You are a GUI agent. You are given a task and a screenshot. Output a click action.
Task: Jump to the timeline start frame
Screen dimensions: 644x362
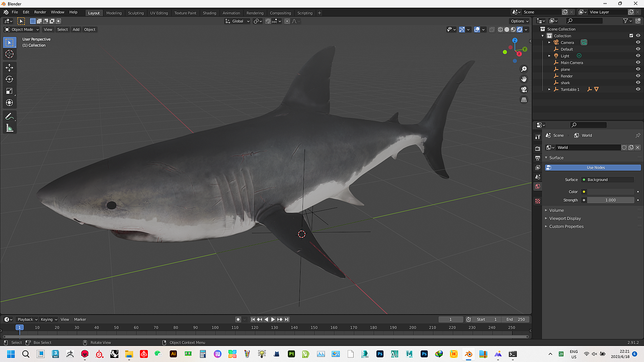pyautogui.click(x=253, y=319)
